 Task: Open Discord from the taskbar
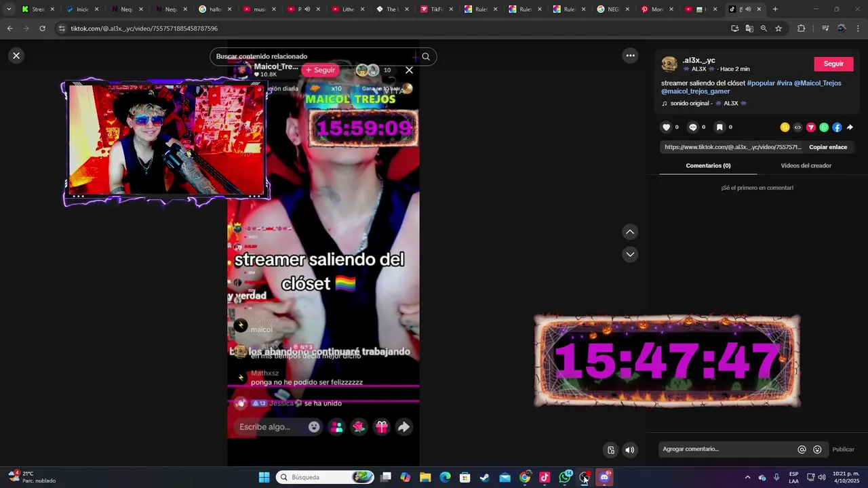point(604,477)
